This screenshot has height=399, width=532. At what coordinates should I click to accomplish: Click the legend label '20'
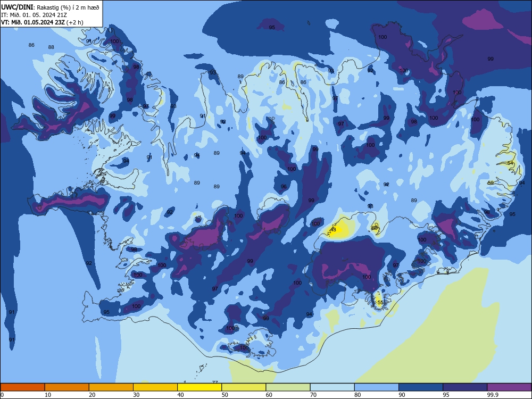pyautogui.click(x=92, y=395)
